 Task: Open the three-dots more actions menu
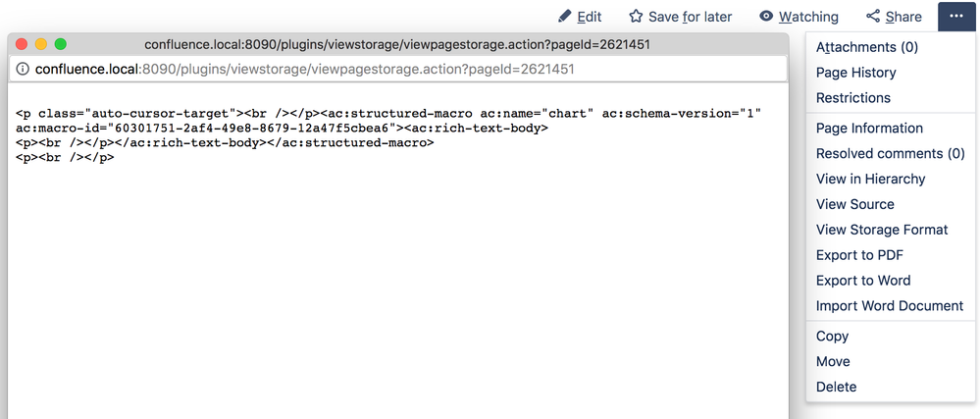click(x=956, y=17)
